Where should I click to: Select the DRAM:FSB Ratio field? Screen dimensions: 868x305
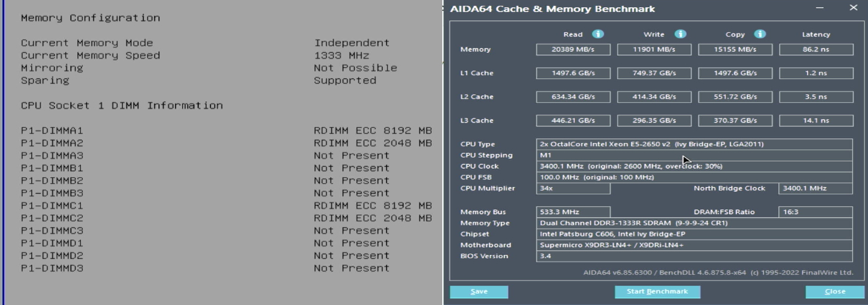tap(815, 212)
